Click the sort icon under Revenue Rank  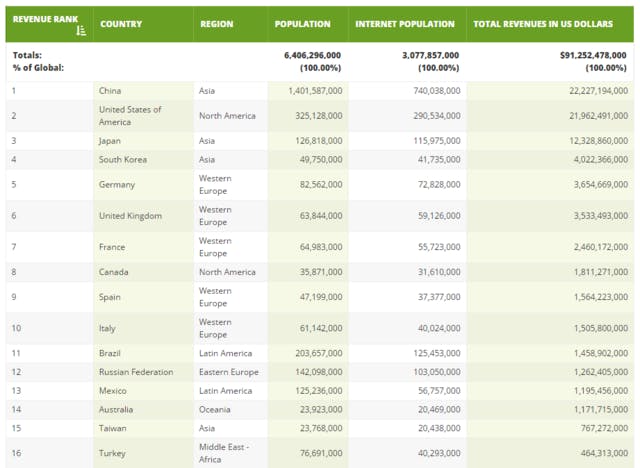(x=81, y=31)
